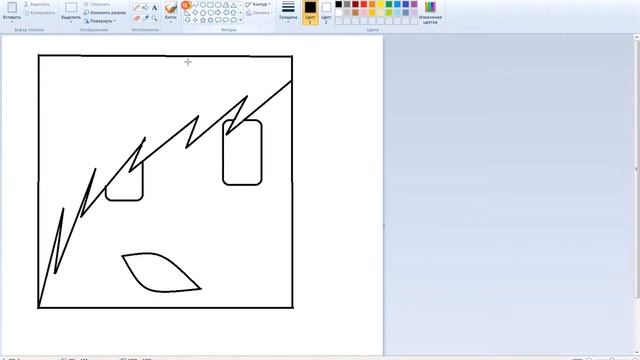Image resolution: width=640 pixels, height=360 pixels.
Task: Select the Color picker eyedropper tool
Action: [x=146, y=18]
